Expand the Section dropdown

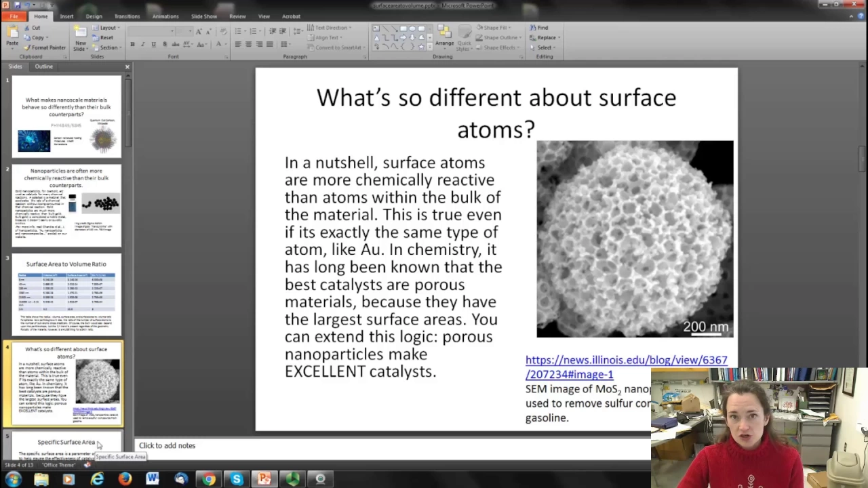pos(106,48)
